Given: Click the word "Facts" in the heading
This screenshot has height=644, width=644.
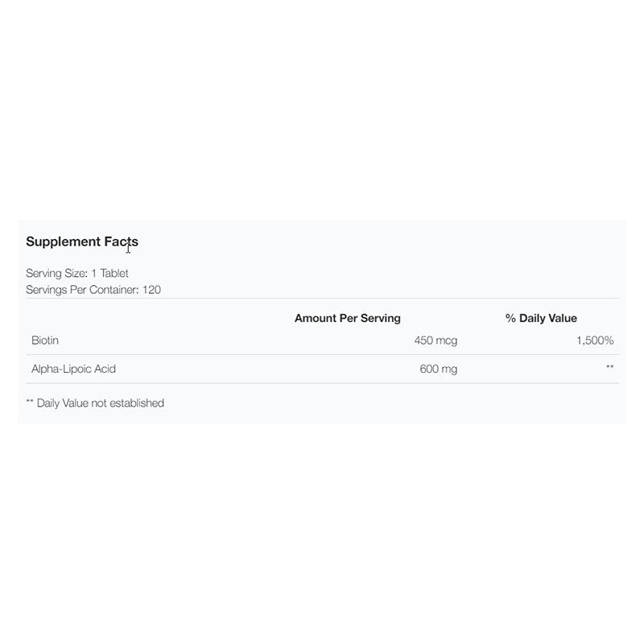Looking at the screenshot, I should (x=121, y=242).
